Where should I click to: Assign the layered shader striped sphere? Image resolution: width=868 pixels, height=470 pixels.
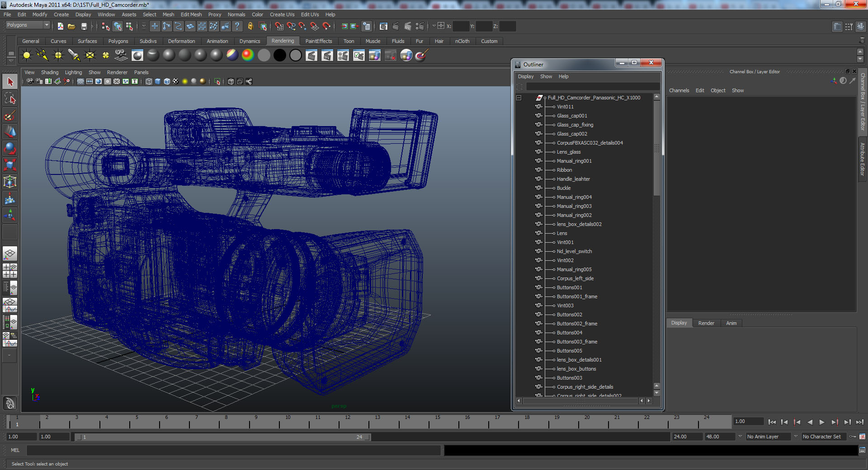pos(232,55)
